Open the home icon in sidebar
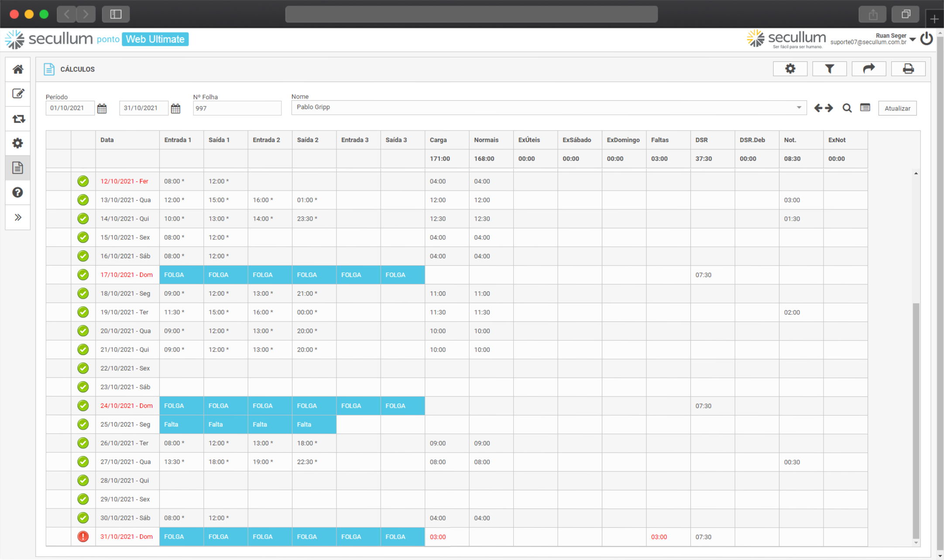The width and height of the screenshot is (944, 560). click(18, 69)
